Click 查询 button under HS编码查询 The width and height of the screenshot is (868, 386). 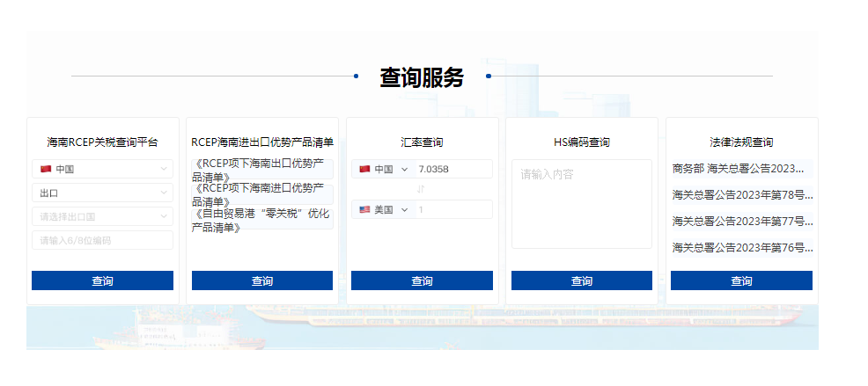tap(582, 280)
